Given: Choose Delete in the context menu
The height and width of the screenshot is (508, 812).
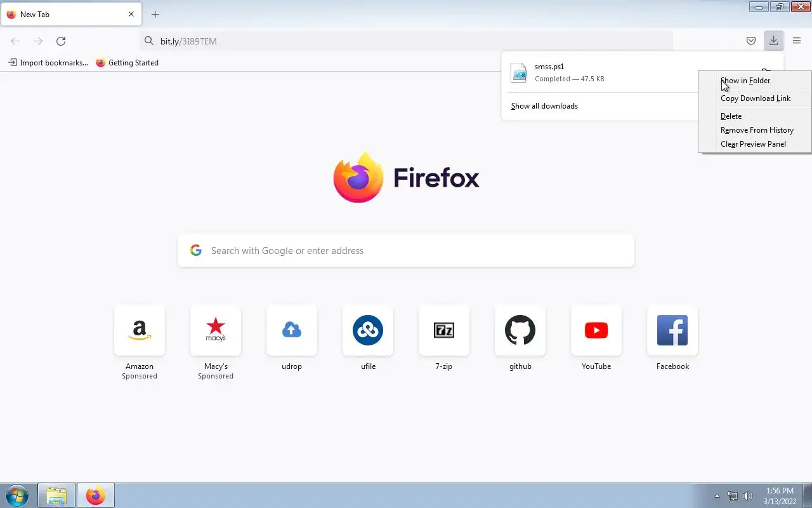Looking at the screenshot, I should pos(754,116).
